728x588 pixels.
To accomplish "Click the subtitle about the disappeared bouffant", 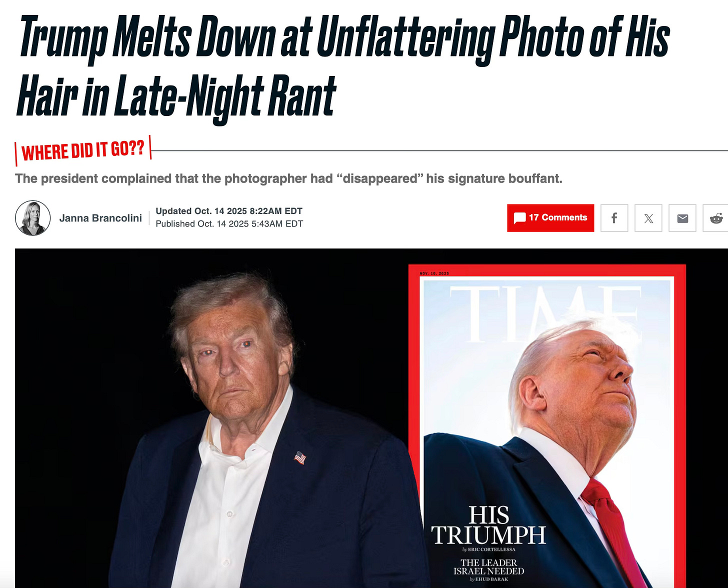I will [288, 178].
